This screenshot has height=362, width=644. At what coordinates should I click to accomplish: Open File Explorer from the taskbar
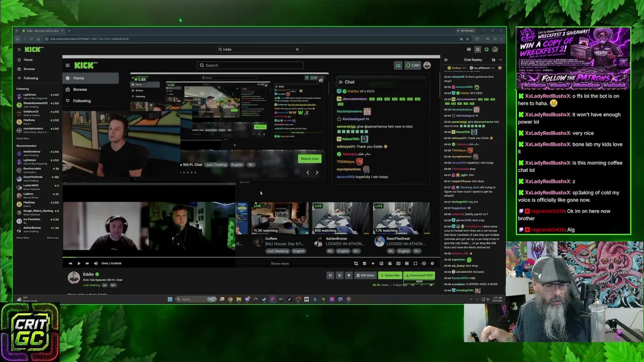pos(238,299)
